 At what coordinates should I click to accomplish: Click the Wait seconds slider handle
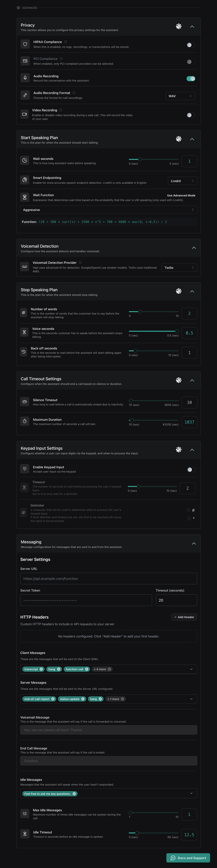140,159
